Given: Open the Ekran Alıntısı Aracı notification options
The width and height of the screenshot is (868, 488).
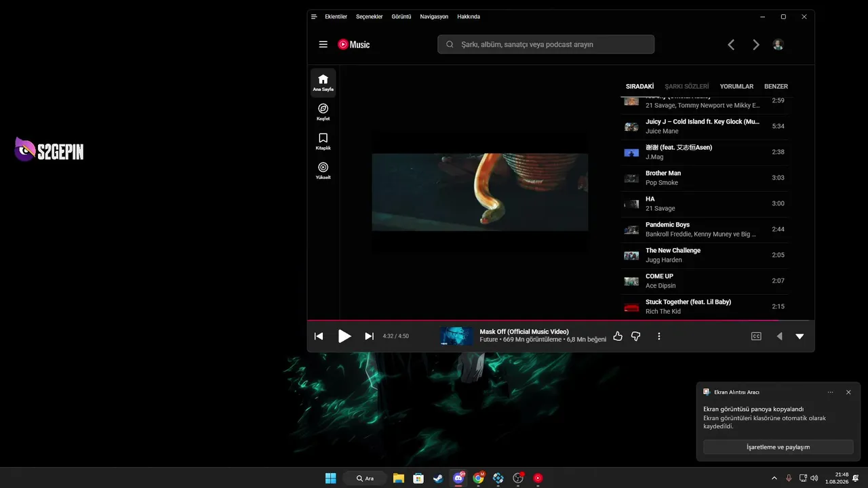Looking at the screenshot, I should click(x=831, y=392).
